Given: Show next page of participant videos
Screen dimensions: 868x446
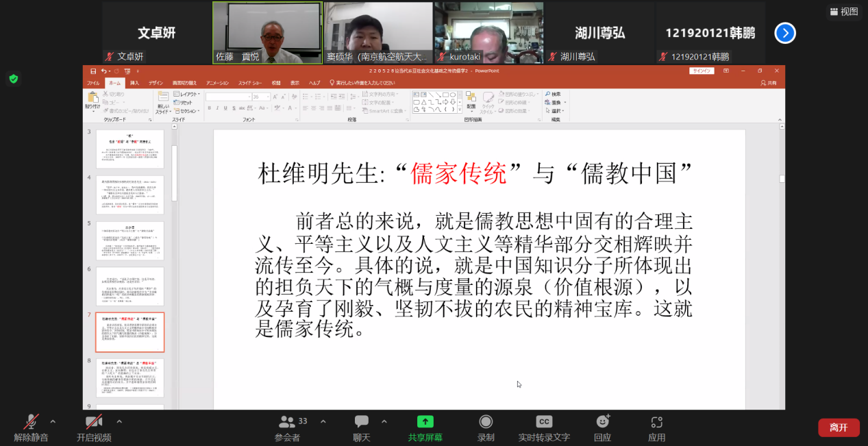Looking at the screenshot, I should (785, 33).
